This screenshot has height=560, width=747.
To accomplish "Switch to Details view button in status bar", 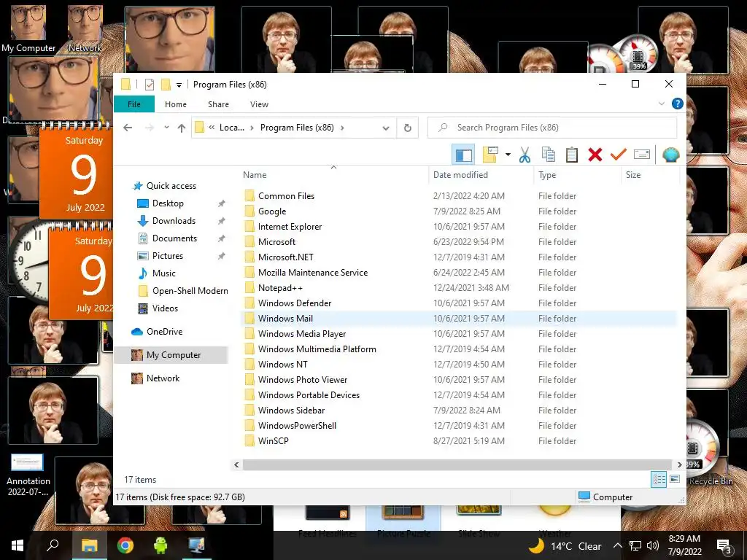I will [659, 480].
